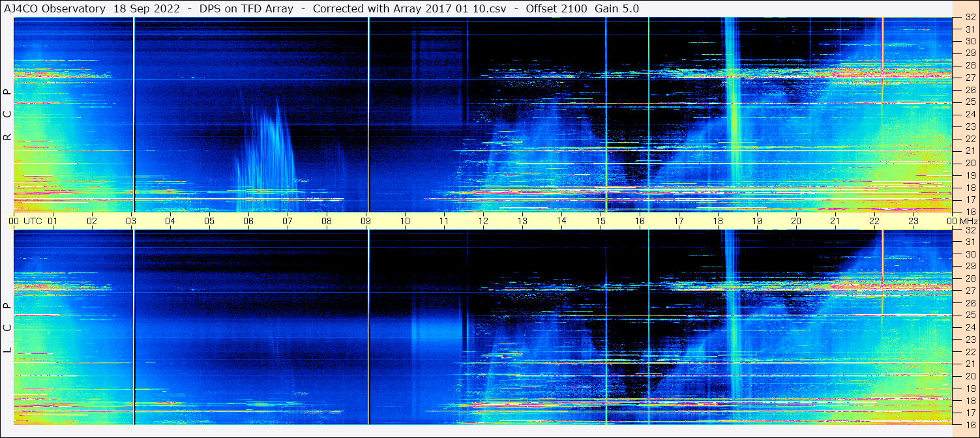Click 27 MHz label on RCP frequency scale
Screen dimensions: 980x438
(970, 78)
